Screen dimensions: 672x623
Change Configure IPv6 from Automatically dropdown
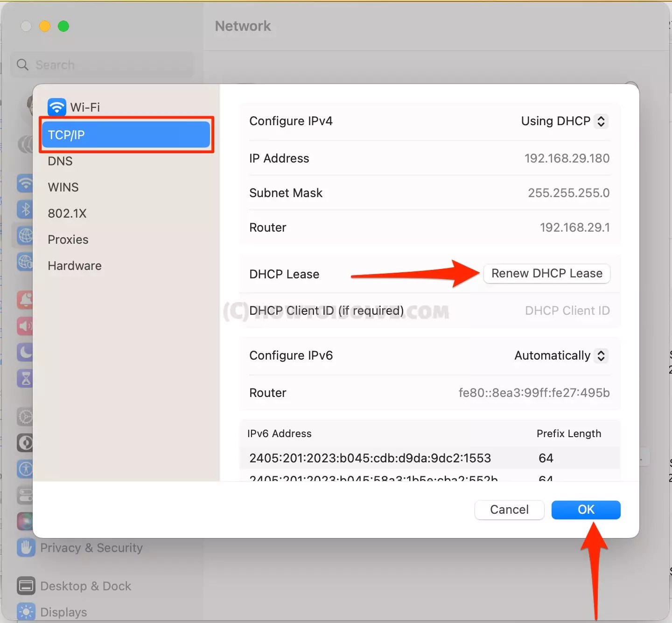pos(560,355)
